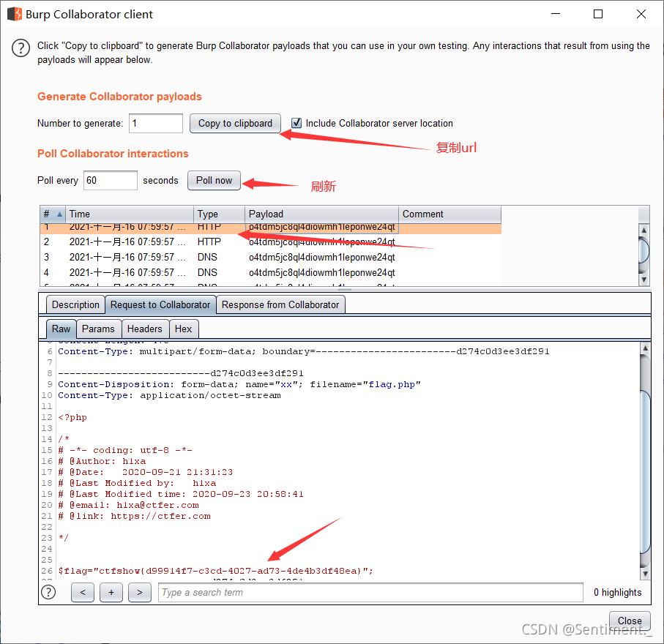Click request viewer scroll down arrow
Screen dimensions: 664x644
645,574
